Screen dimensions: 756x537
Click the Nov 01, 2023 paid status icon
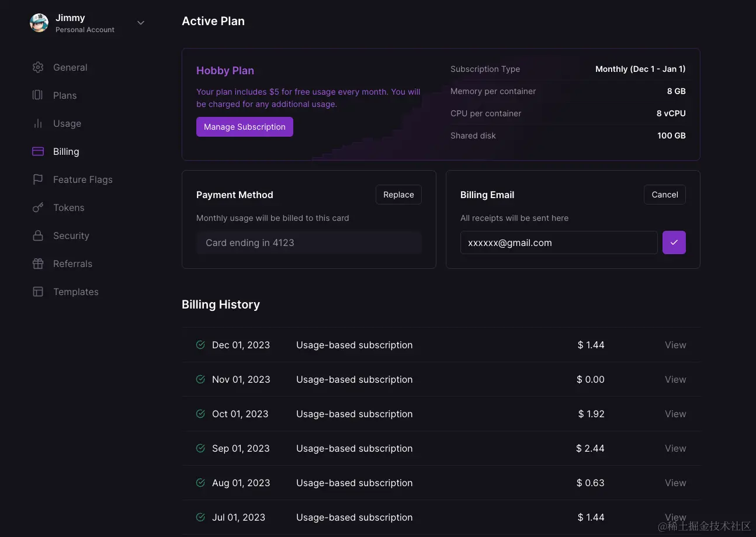pos(200,379)
